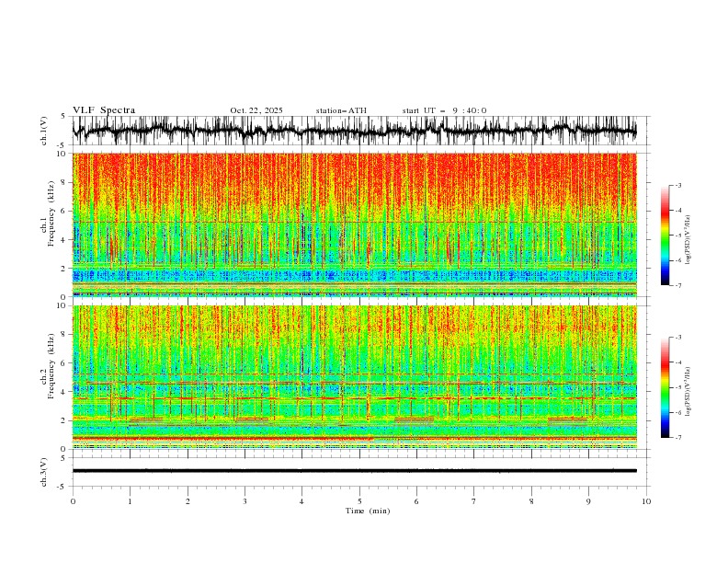Click the flat ch.3 voltage trace
728x563 pixels.
point(354,471)
